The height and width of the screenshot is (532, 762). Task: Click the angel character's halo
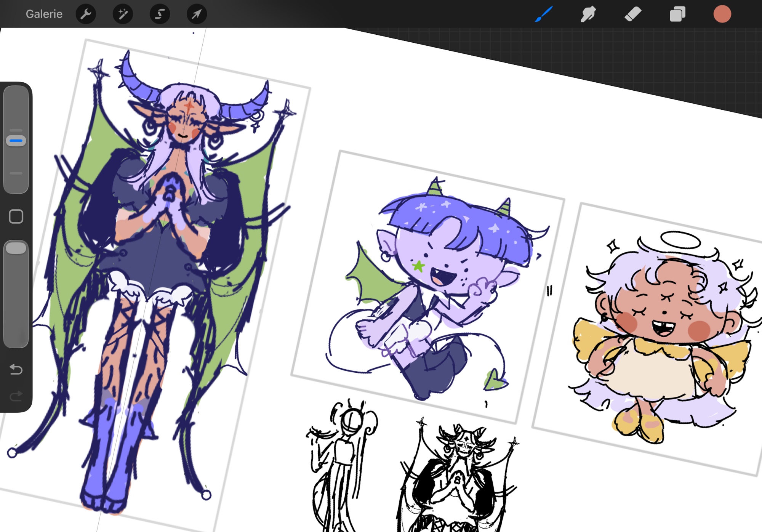coord(680,240)
